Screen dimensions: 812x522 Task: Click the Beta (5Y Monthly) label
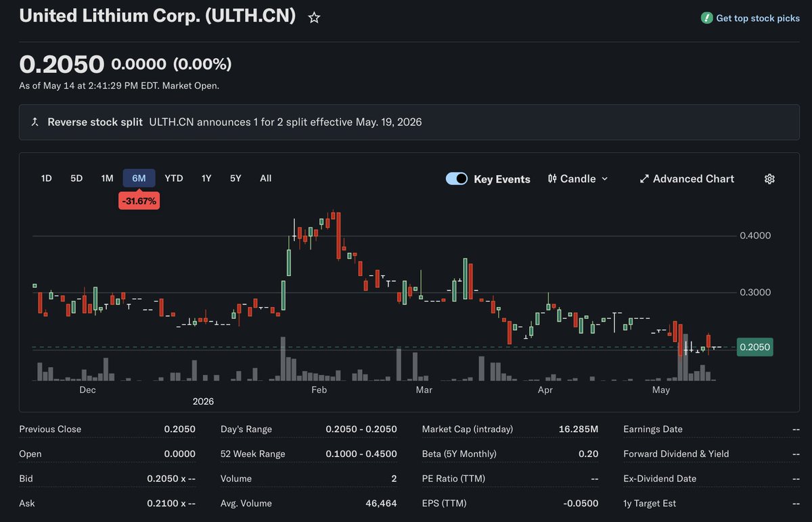tap(459, 454)
